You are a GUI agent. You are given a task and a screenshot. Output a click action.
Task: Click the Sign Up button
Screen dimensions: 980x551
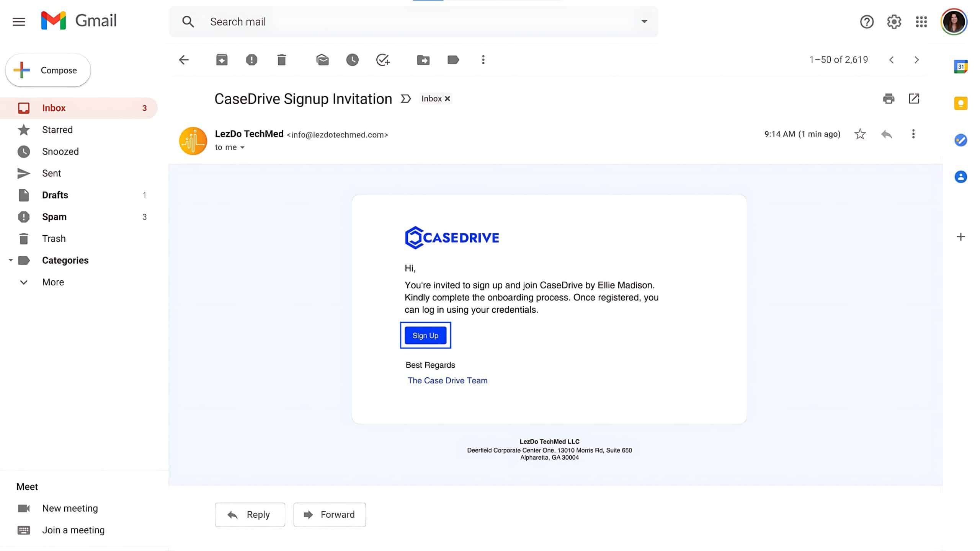click(425, 336)
